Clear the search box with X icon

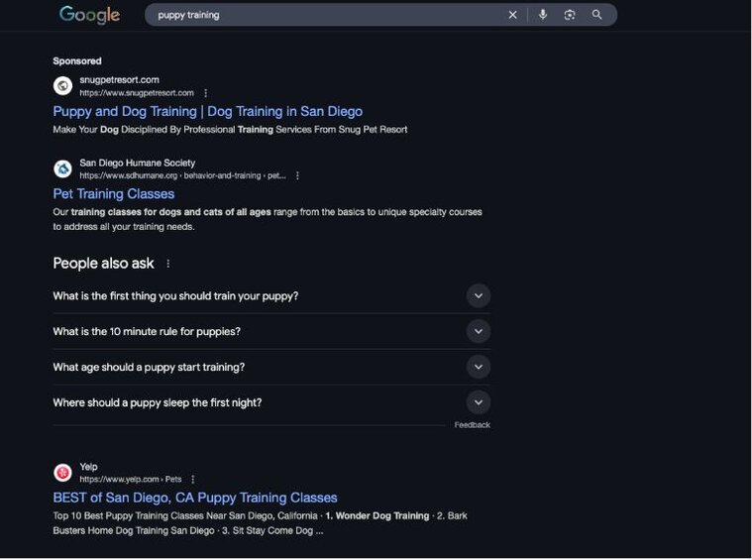tap(512, 15)
